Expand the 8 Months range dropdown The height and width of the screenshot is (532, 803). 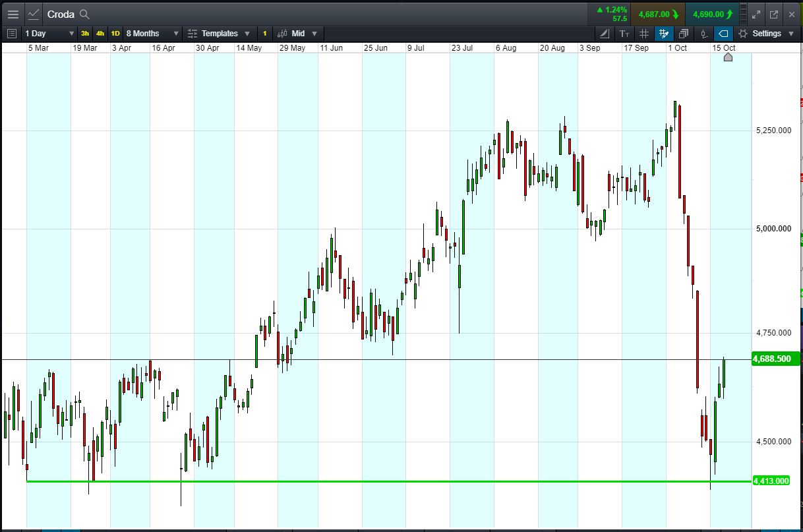152,34
